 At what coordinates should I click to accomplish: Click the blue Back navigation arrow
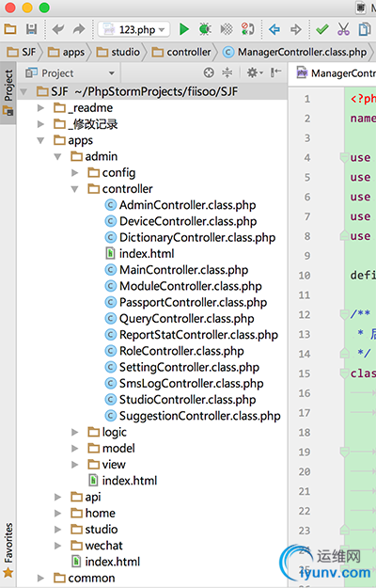coord(274,29)
